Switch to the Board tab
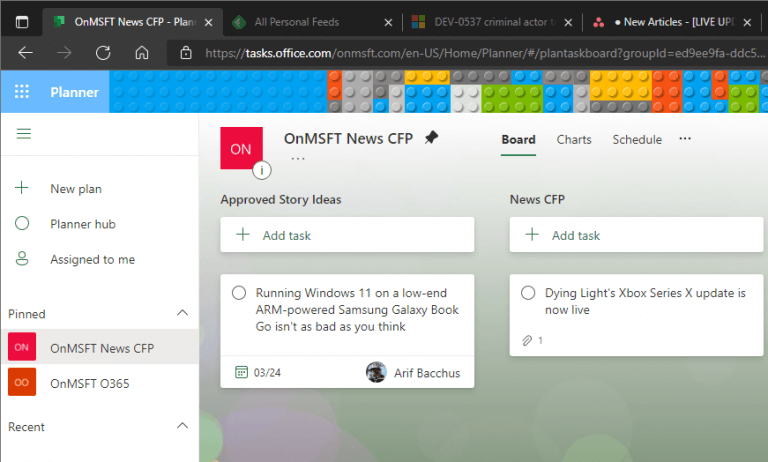Image resolution: width=768 pixels, height=462 pixels. pyautogui.click(x=518, y=140)
